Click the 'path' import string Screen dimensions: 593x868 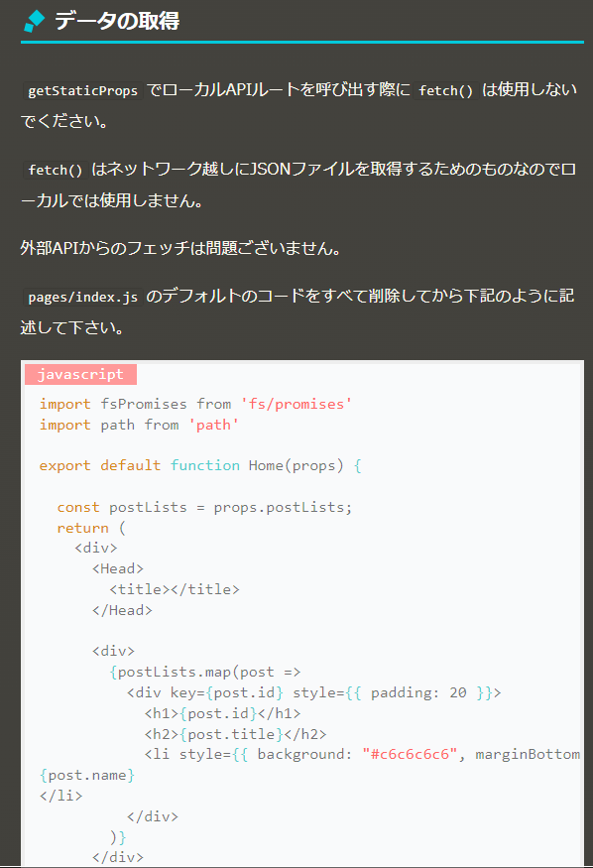213,426
